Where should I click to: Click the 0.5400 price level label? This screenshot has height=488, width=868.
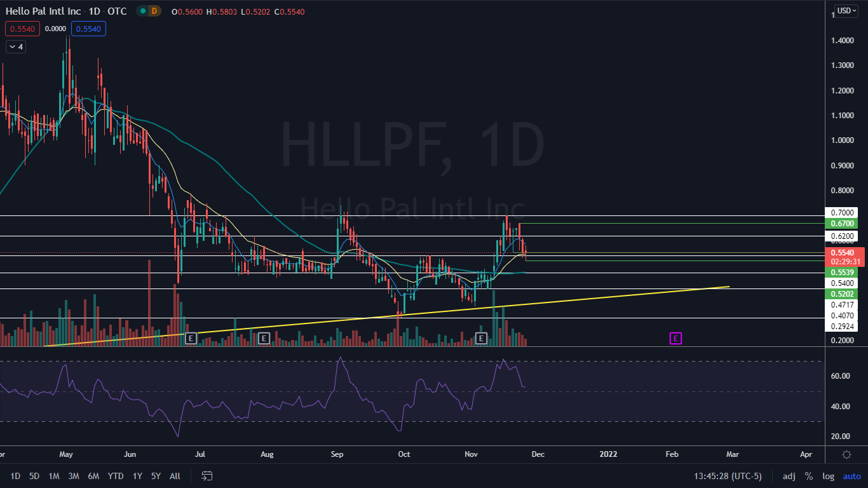[x=841, y=283]
